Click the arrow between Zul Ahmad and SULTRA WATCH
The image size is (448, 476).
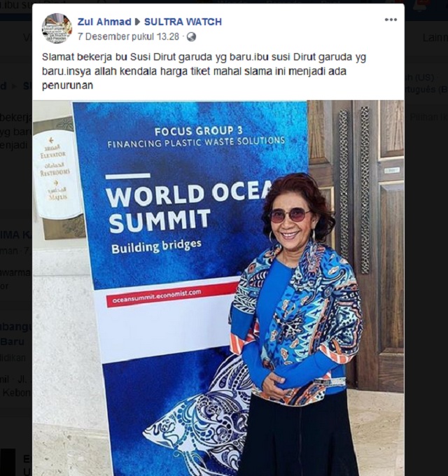coord(137,22)
